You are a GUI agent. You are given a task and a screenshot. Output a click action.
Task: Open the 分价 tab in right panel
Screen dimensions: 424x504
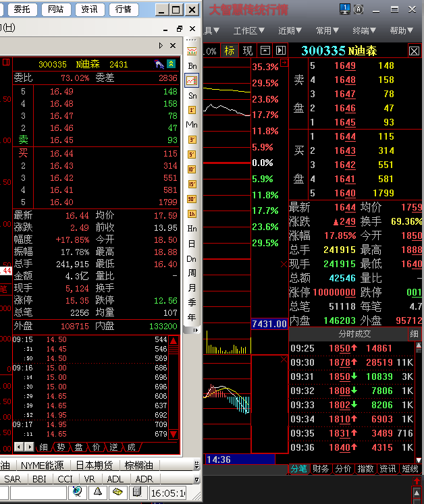(343, 469)
